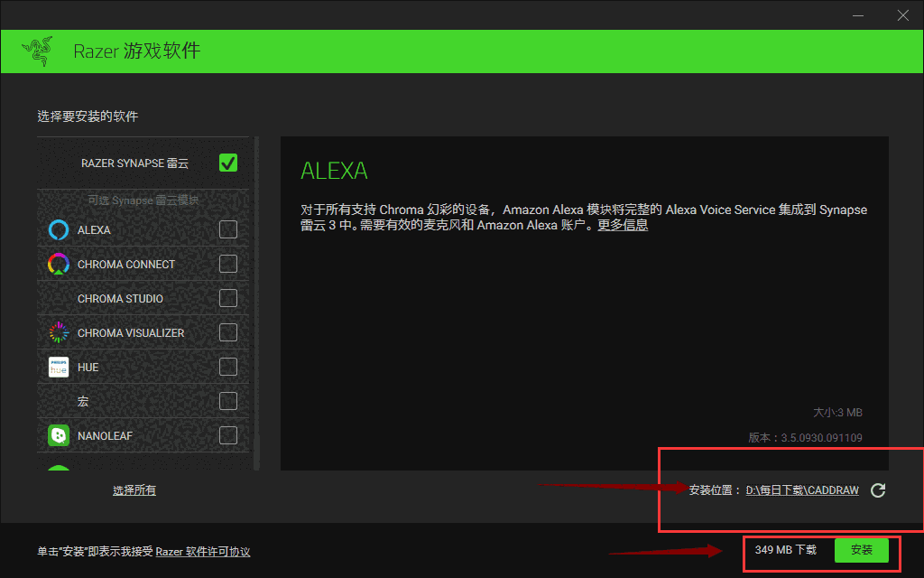Click the ALEXA heading in description panel

click(x=334, y=171)
